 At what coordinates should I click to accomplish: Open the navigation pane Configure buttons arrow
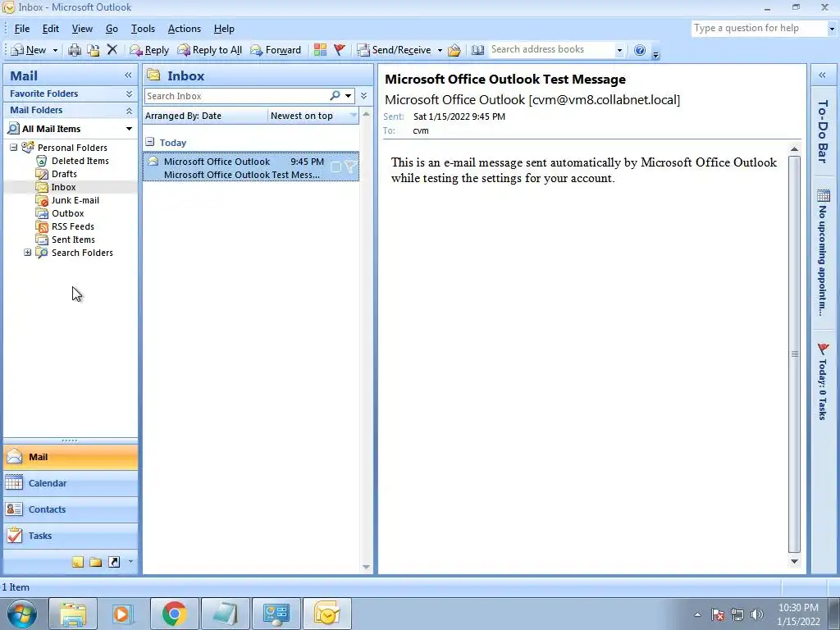(130, 562)
